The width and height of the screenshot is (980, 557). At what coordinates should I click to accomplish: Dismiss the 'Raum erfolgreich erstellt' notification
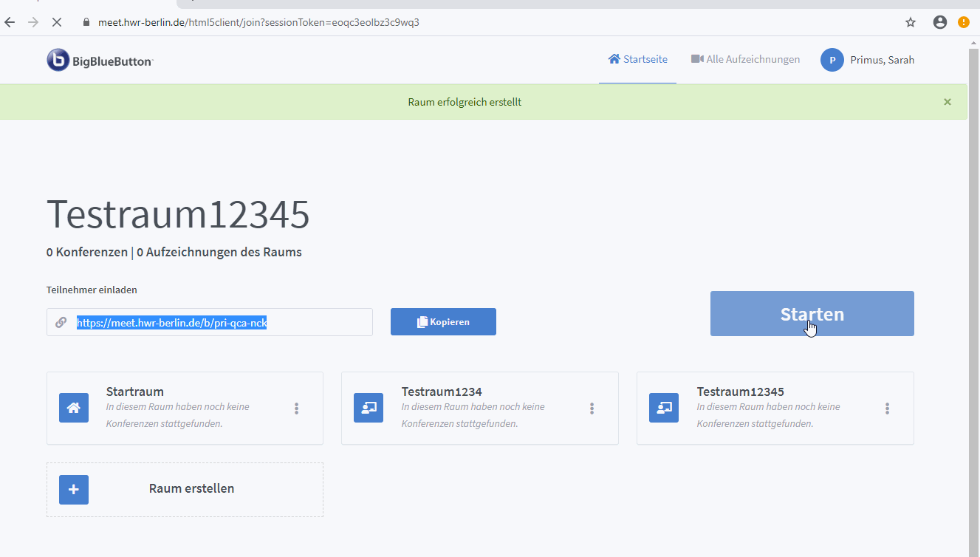(948, 102)
